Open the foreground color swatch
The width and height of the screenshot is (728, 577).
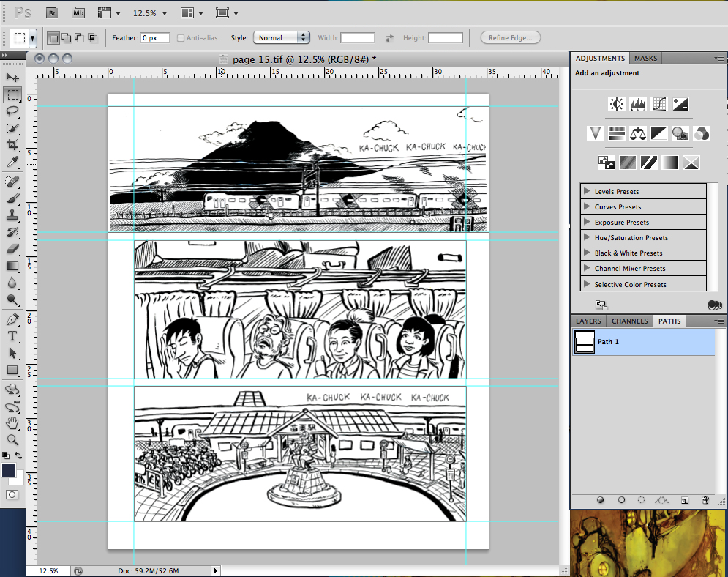[x=10, y=470]
